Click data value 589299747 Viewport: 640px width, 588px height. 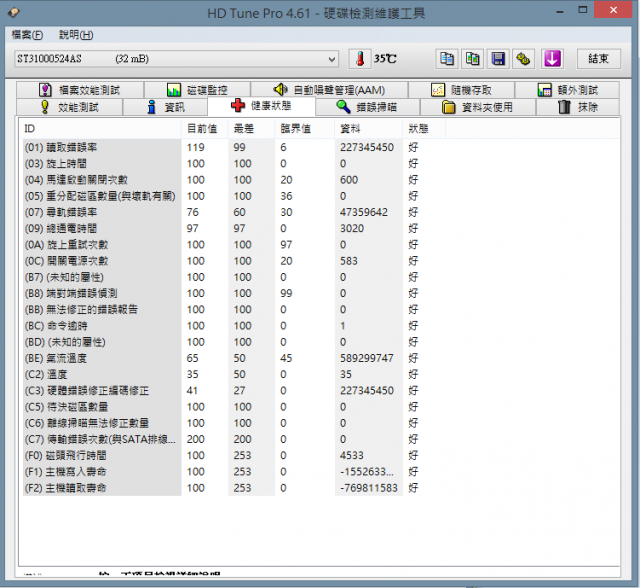[367, 358]
